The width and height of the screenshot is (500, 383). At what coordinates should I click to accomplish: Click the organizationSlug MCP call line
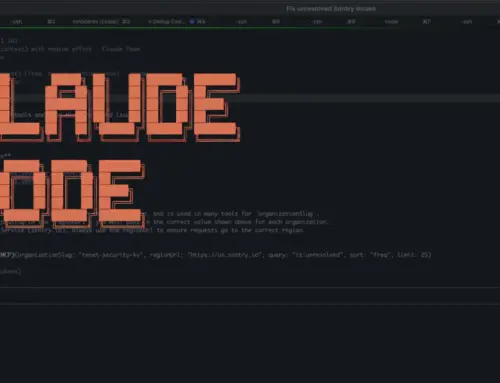point(215,255)
